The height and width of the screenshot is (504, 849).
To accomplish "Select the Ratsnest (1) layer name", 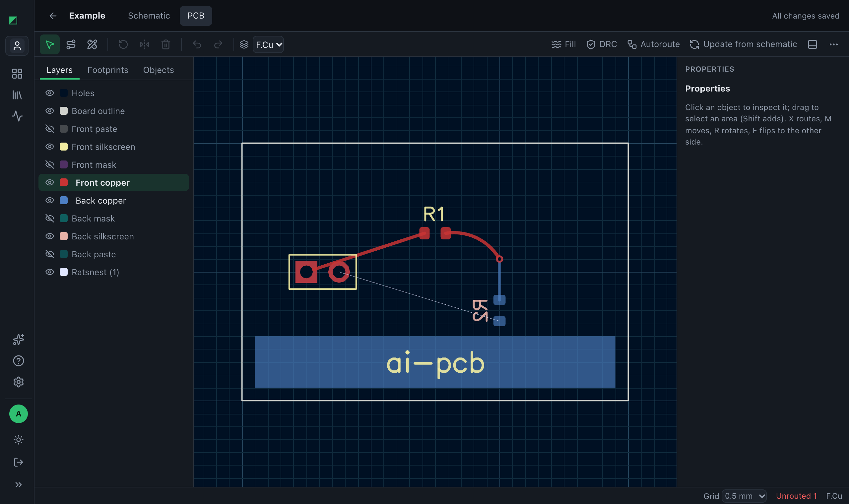I will pyautogui.click(x=96, y=272).
